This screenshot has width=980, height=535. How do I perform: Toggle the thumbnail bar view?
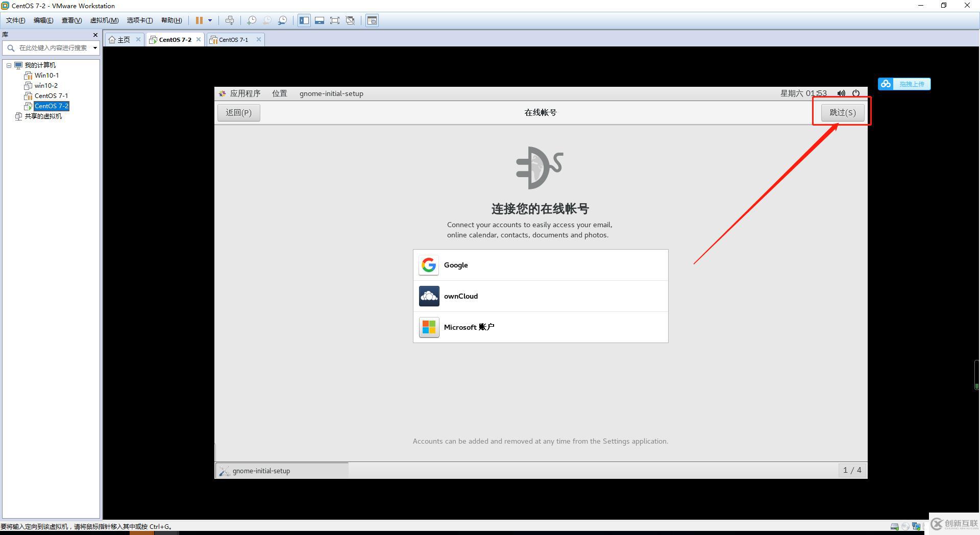(320, 20)
